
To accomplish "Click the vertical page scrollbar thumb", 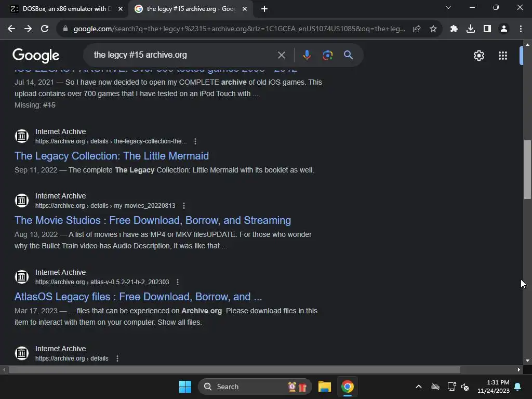I will pos(527,169).
